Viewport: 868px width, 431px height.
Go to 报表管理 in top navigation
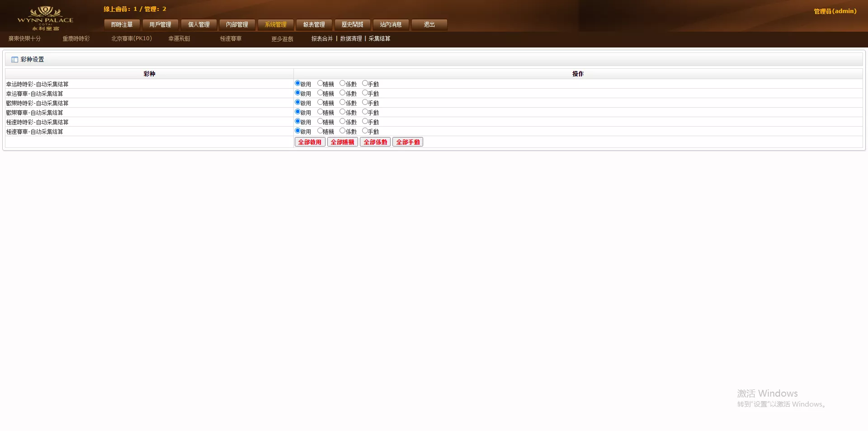pos(314,25)
